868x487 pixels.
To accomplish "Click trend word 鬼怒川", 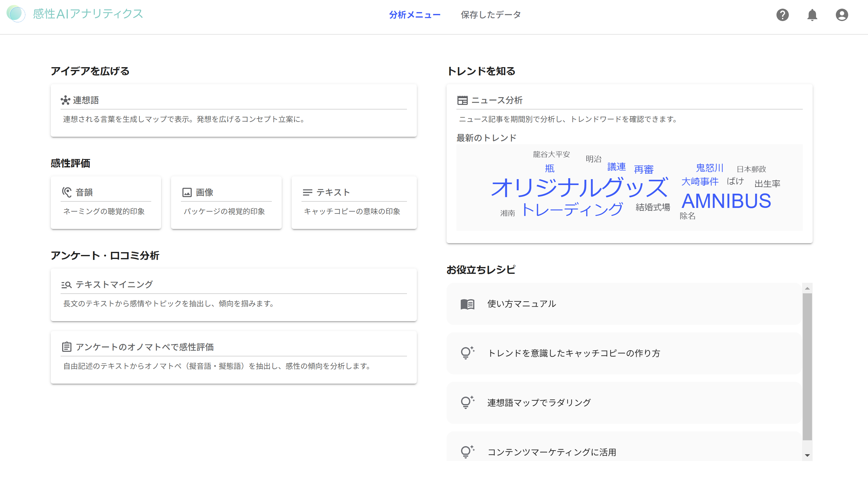I will coord(710,168).
